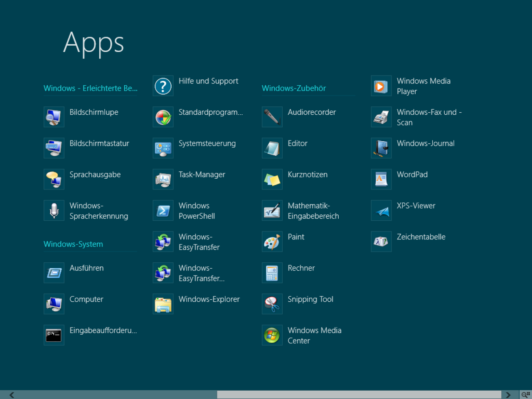Open the Sprachausgabe narrator icon
The height and width of the screenshot is (399, 532).
(54, 179)
